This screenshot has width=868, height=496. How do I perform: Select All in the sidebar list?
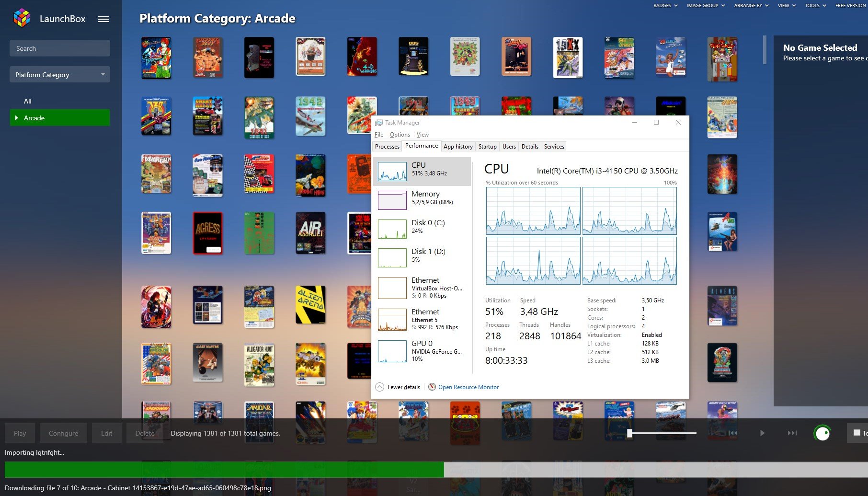[x=28, y=101]
